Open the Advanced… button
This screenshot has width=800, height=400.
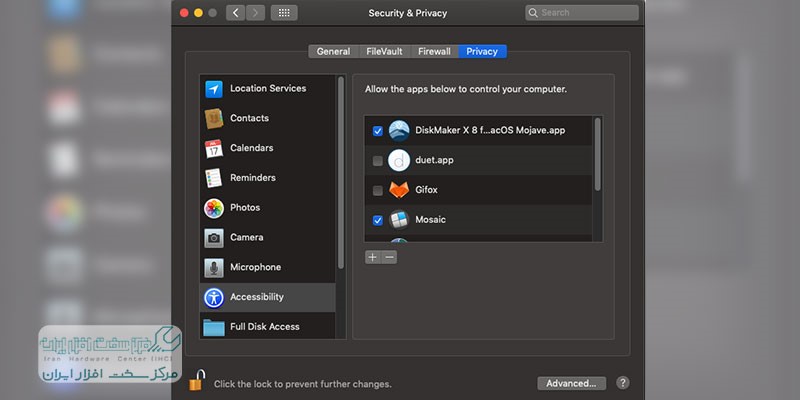click(571, 383)
